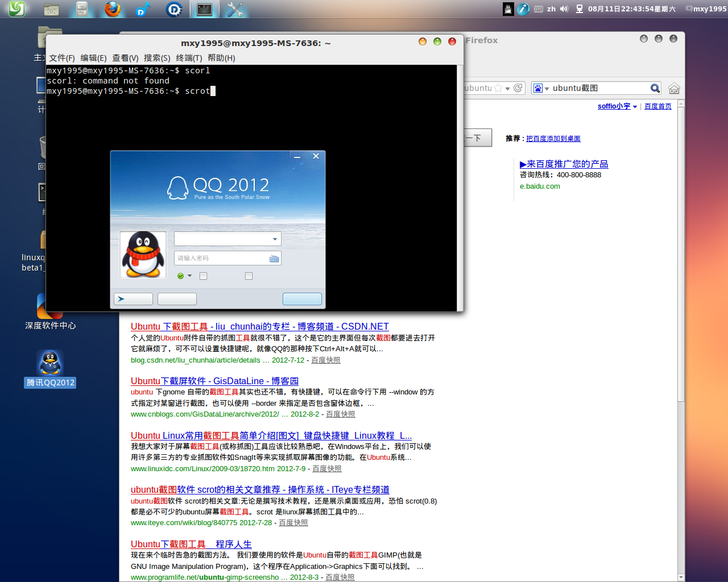728x582 pixels.
Task: Open the volume control in system tray
Action: pos(564,9)
